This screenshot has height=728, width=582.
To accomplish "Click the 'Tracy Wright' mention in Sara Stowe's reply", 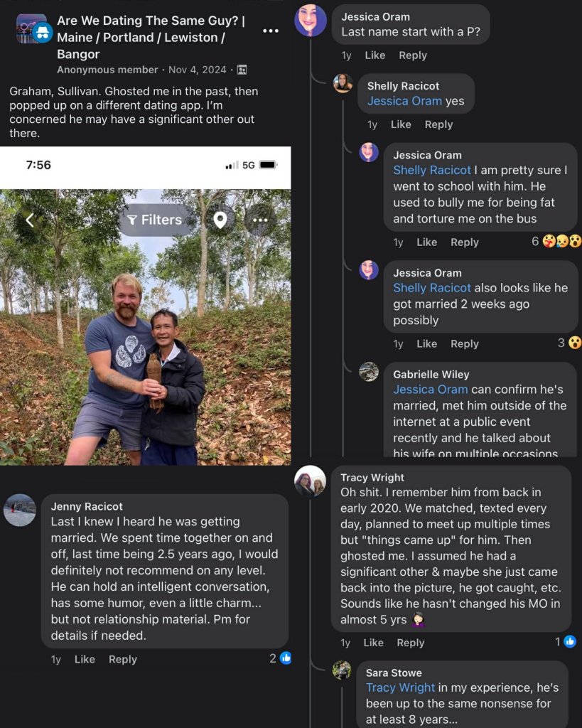I will point(400,687).
